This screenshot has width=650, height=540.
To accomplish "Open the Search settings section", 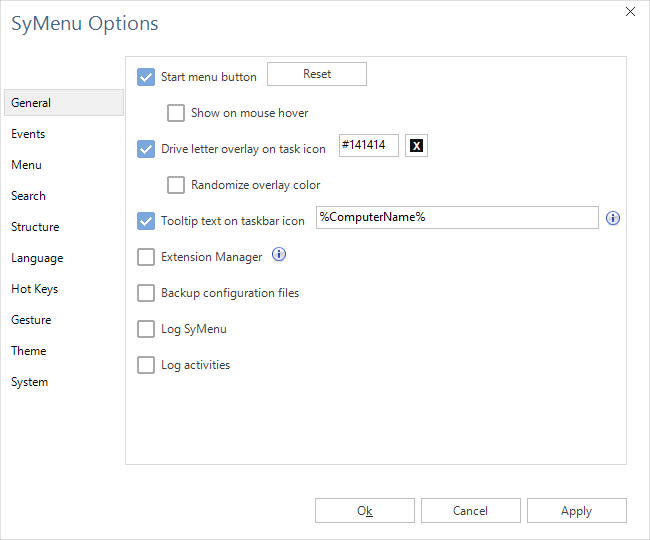I will click(28, 196).
